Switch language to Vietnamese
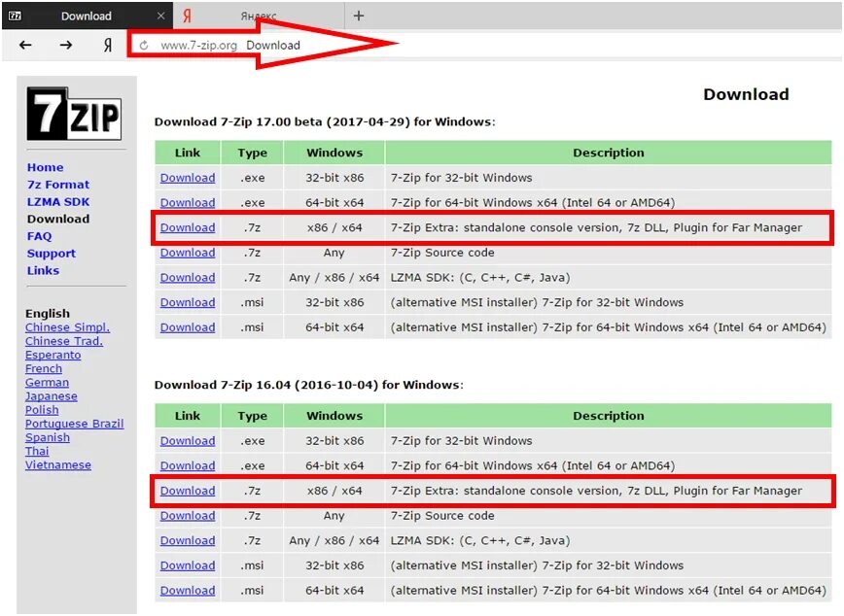Image resolution: width=844 pixels, height=616 pixels. click(x=58, y=464)
